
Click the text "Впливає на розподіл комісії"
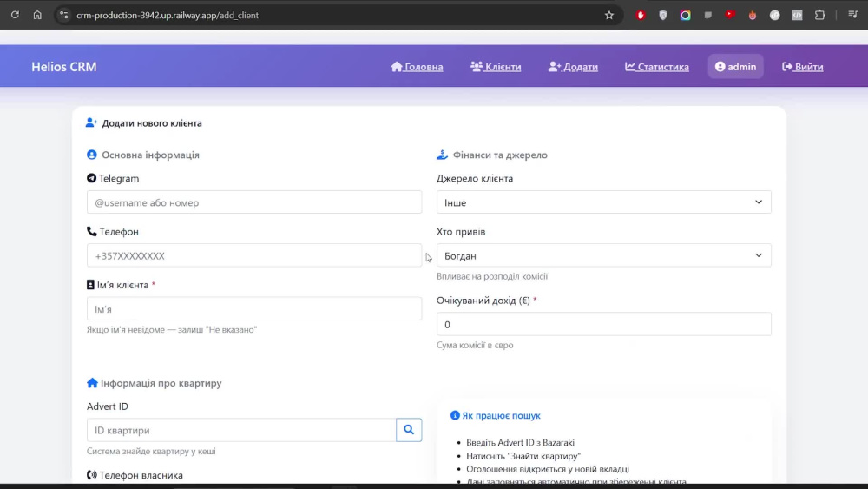point(492,276)
